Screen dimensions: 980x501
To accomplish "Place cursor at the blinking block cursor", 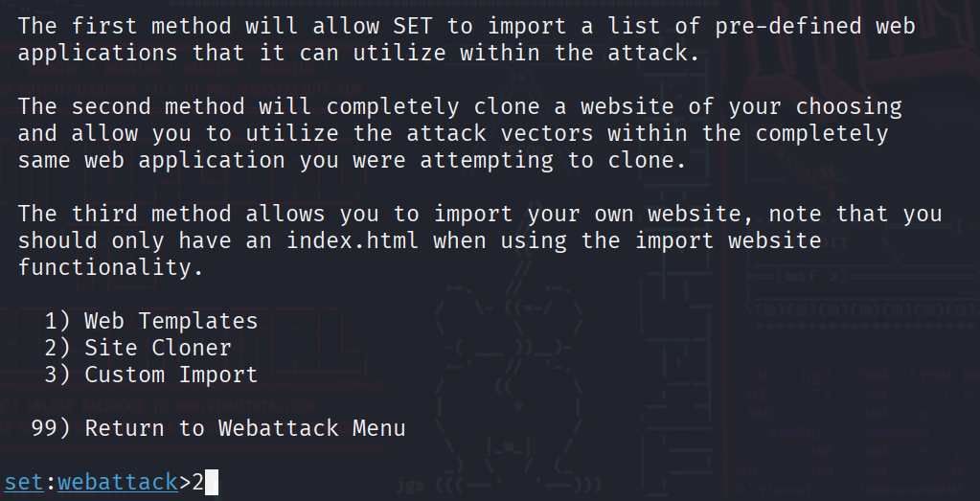I will 212,482.
